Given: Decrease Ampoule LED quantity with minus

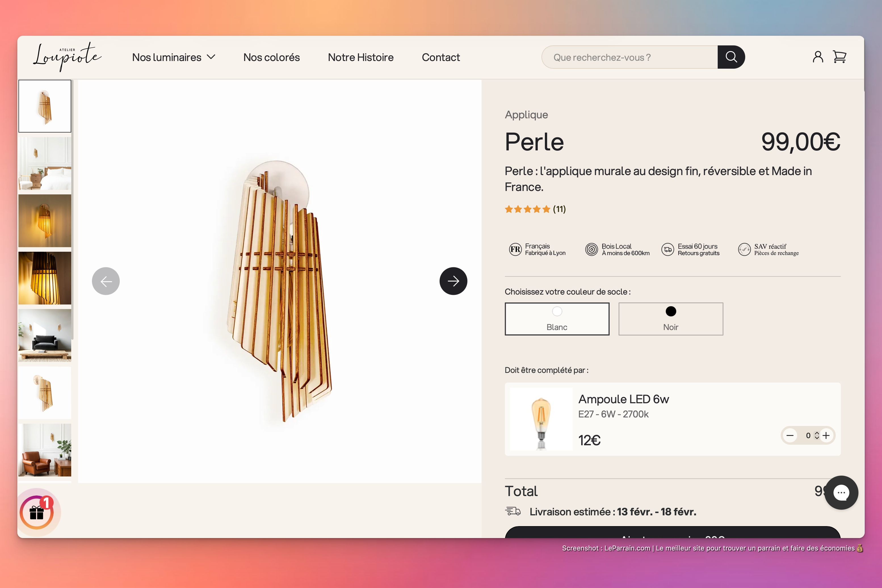Looking at the screenshot, I should click(790, 435).
